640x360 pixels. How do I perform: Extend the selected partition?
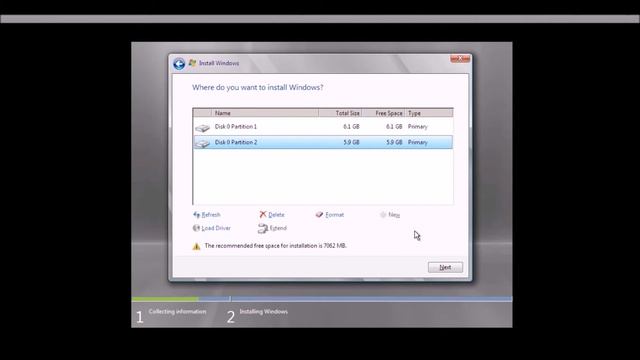coord(278,228)
